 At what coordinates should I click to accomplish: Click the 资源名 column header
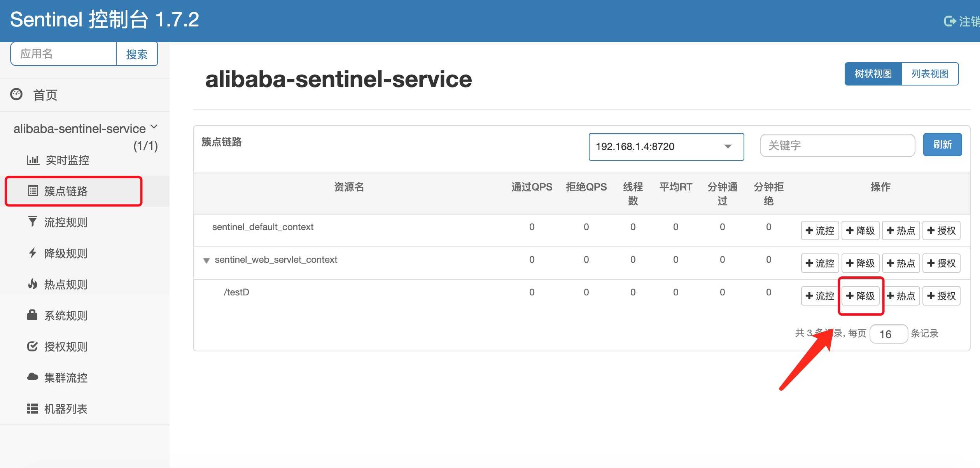coord(349,187)
